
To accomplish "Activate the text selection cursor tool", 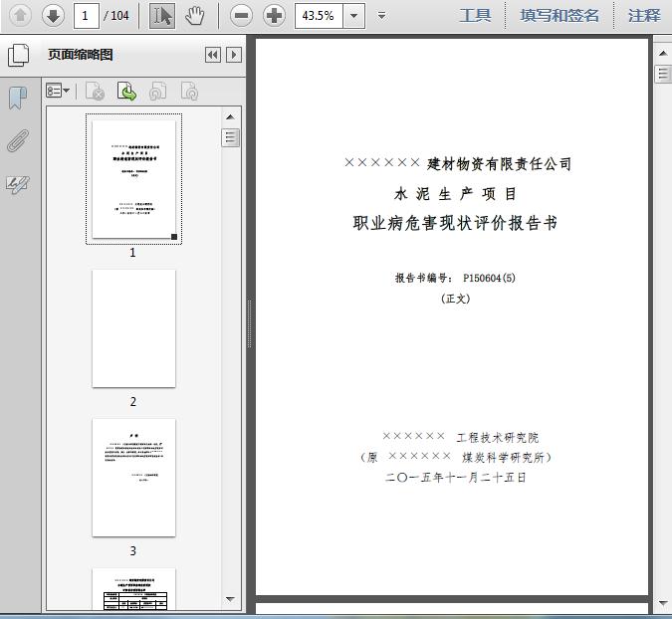I will click(x=162, y=16).
